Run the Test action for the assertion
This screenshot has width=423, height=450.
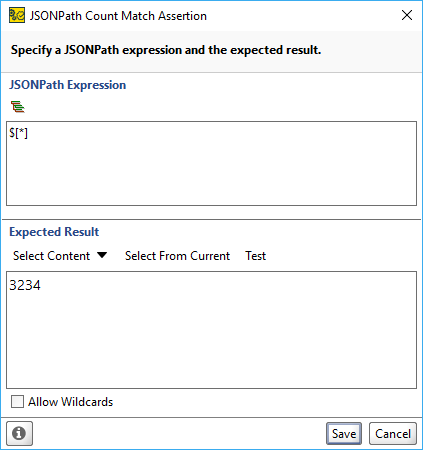coord(255,256)
